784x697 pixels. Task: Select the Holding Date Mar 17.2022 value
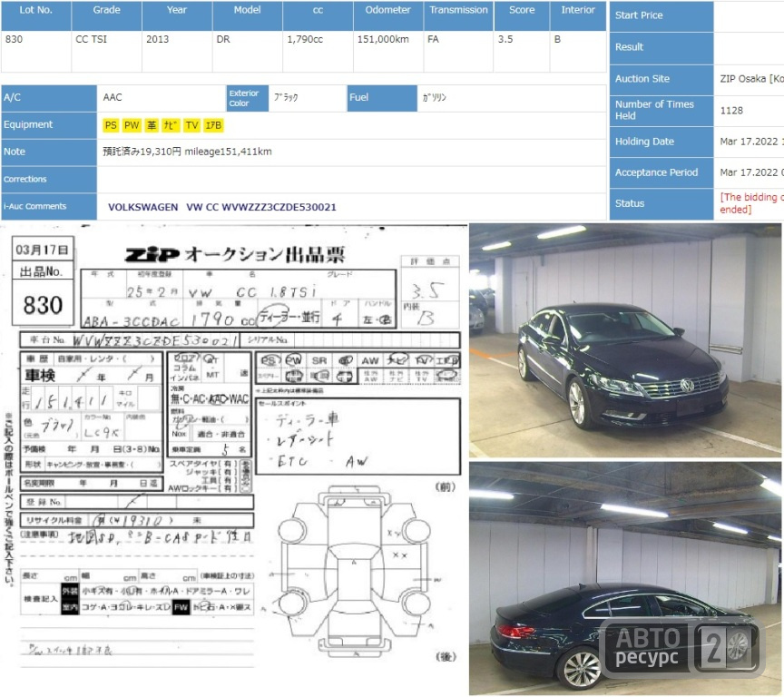pyautogui.click(x=751, y=142)
